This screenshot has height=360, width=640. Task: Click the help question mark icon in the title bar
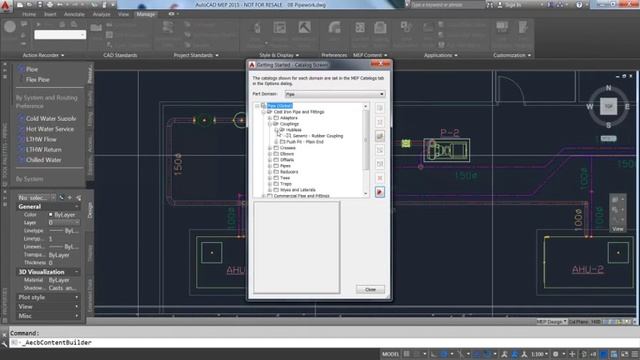click(x=579, y=5)
